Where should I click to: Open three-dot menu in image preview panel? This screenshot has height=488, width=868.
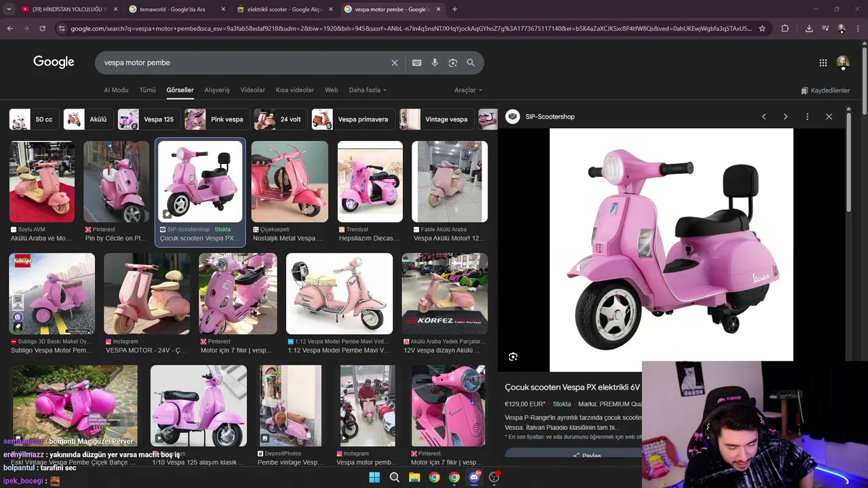click(807, 117)
